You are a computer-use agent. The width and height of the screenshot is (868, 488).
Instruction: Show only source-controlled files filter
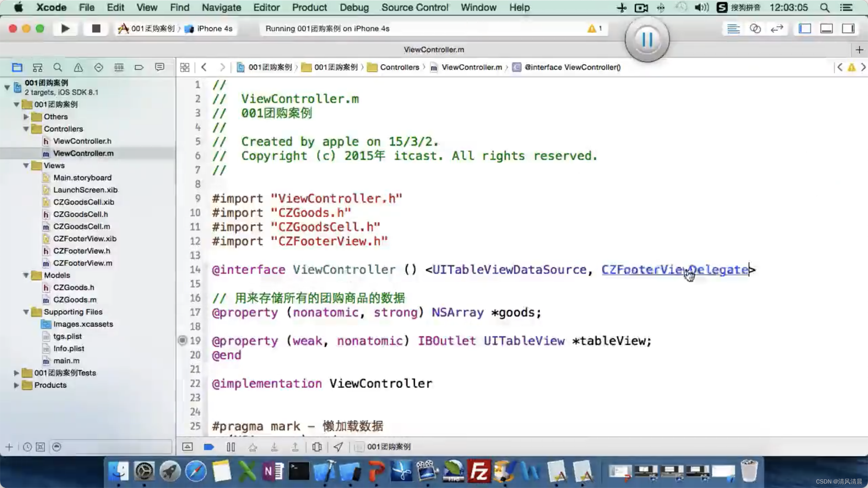coord(40,447)
